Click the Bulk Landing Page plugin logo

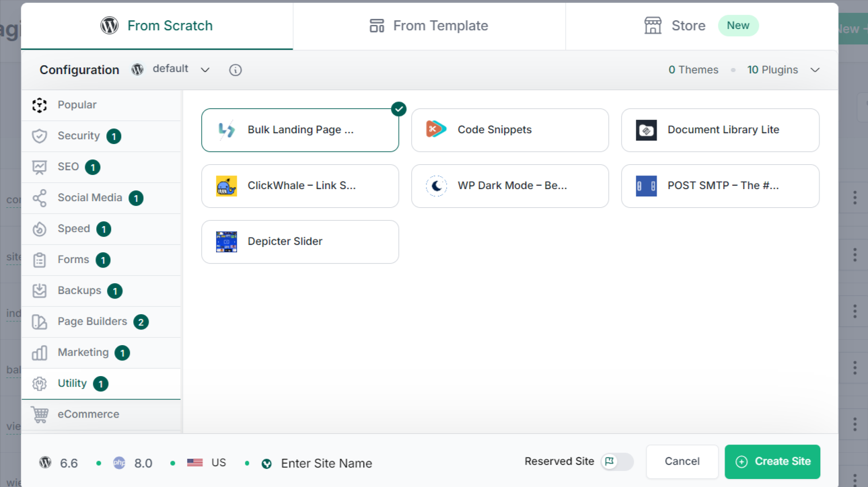227,130
